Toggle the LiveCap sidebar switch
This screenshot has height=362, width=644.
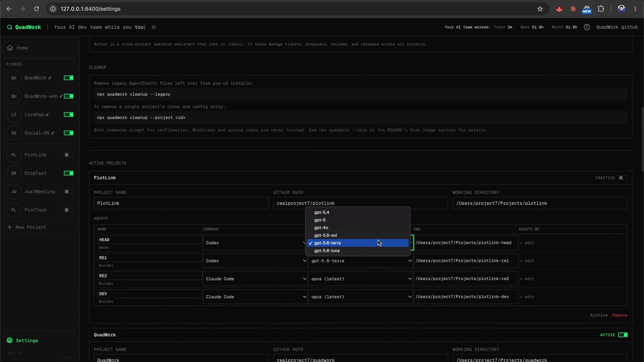[x=68, y=114]
